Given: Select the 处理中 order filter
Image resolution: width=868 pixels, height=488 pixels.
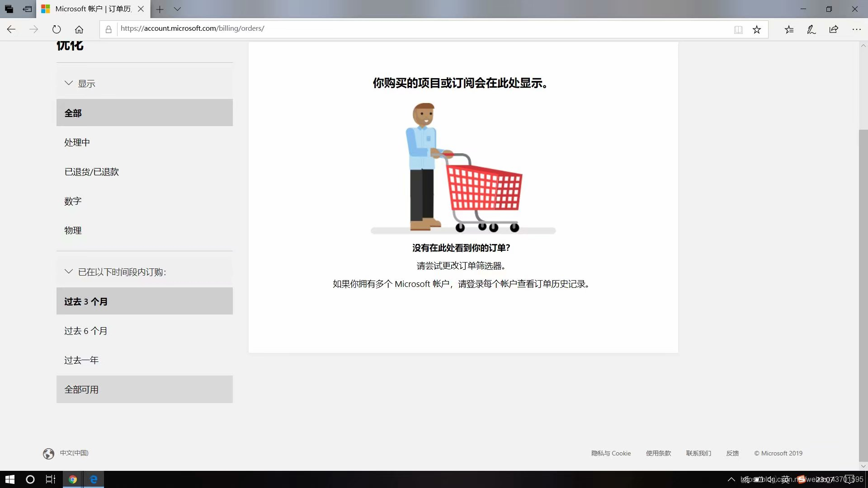Looking at the screenshot, I should coord(77,142).
